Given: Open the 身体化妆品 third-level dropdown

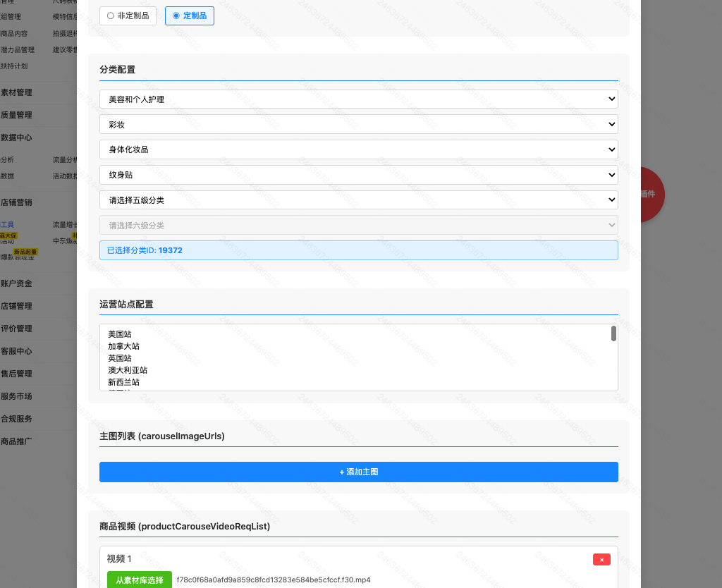Looking at the screenshot, I should 358,149.
